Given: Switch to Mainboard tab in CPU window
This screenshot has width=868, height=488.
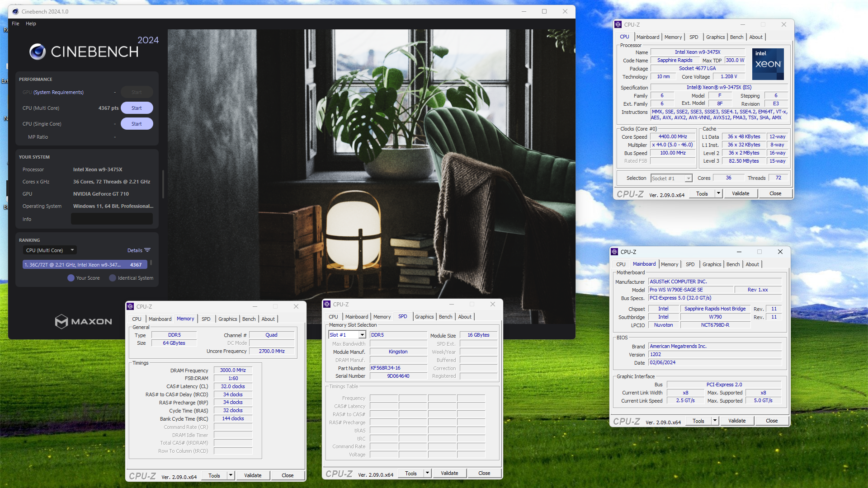Looking at the screenshot, I should (648, 37).
